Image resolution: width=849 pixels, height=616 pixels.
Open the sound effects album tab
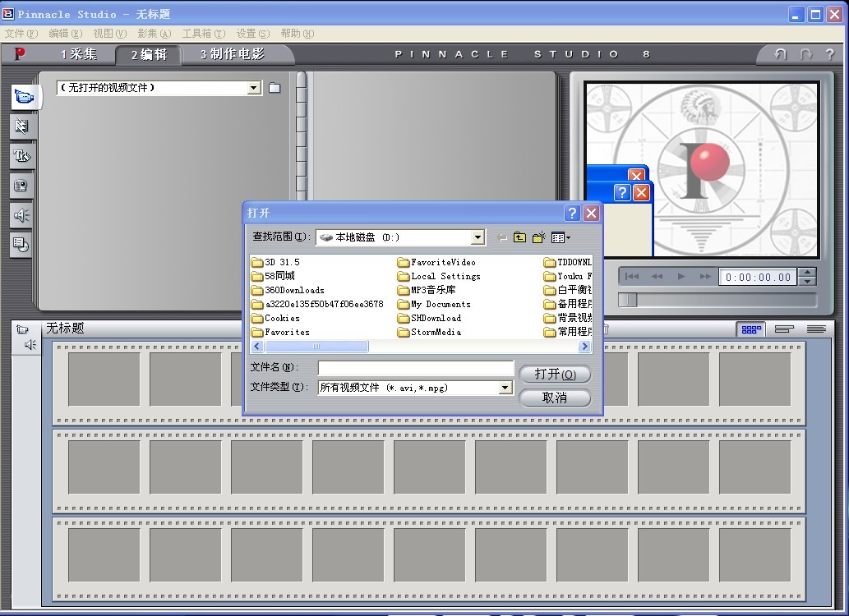pos(22,215)
